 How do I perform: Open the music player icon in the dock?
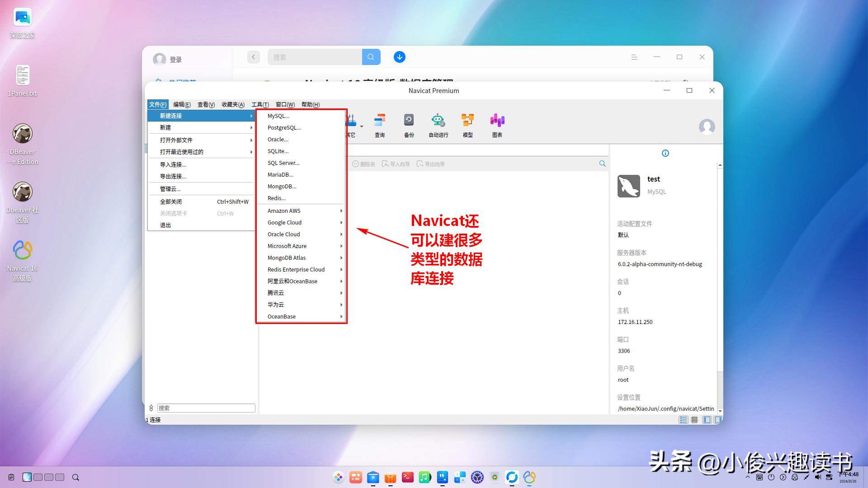(x=425, y=477)
